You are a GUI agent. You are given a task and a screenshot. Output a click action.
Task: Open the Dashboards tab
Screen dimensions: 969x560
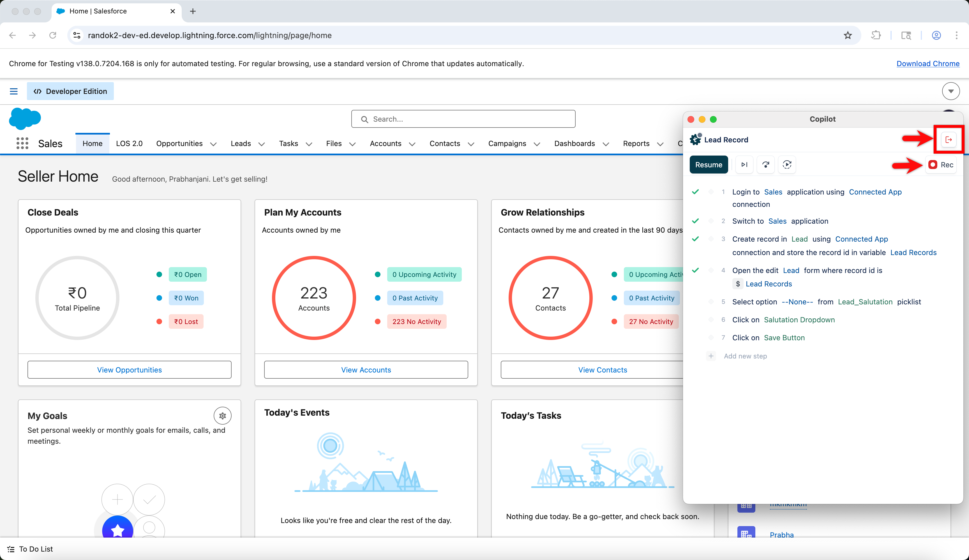point(575,143)
